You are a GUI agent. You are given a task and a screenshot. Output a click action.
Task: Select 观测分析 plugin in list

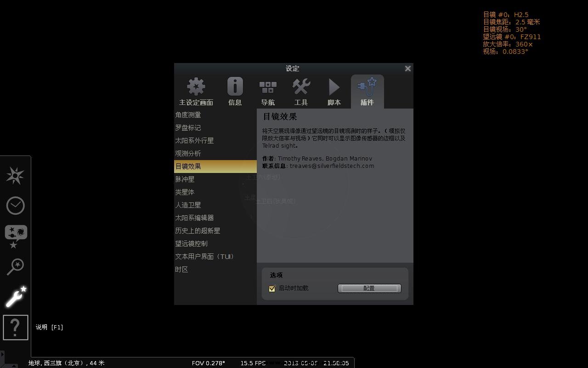215,154
